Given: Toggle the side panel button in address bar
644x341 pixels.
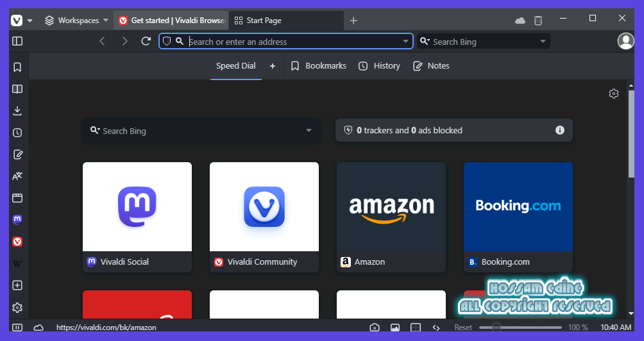Looking at the screenshot, I should [17, 42].
